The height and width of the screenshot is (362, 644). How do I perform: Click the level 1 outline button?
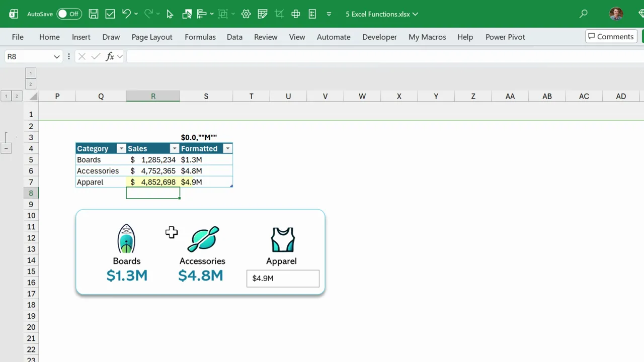pos(6,96)
